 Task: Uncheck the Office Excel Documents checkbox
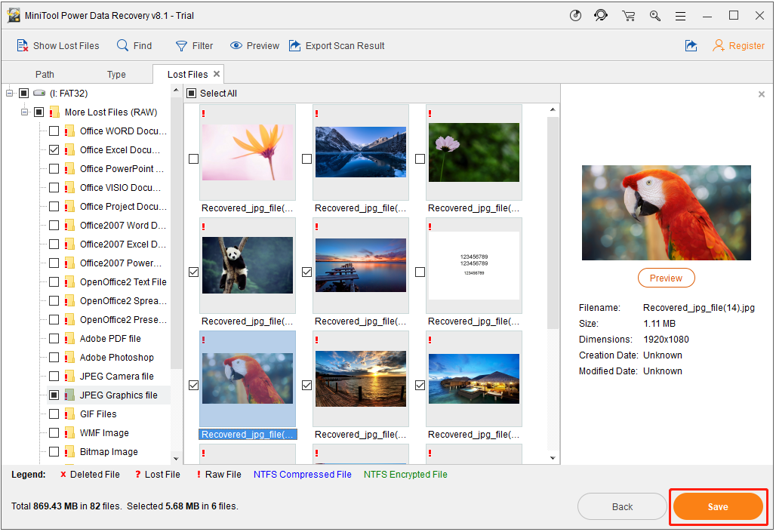(54, 150)
